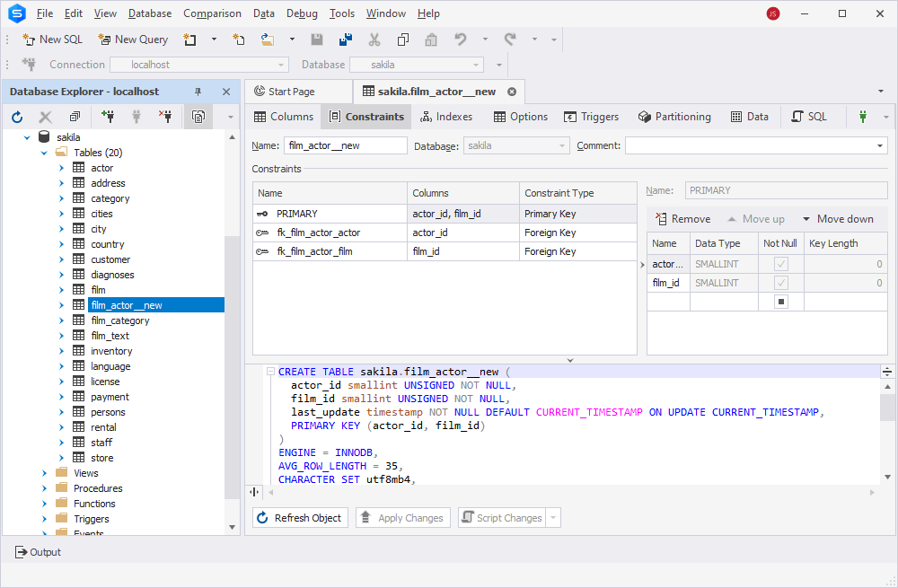
Task: Click the table Name input field
Action: click(x=346, y=145)
